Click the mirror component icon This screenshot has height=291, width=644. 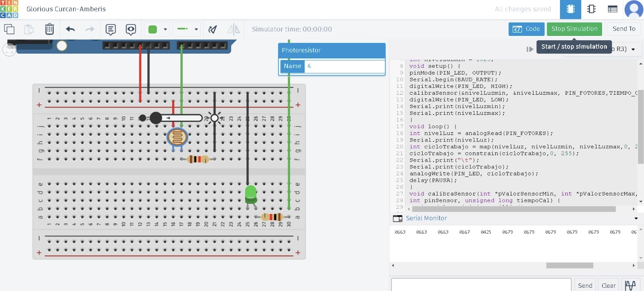(233, 29)
